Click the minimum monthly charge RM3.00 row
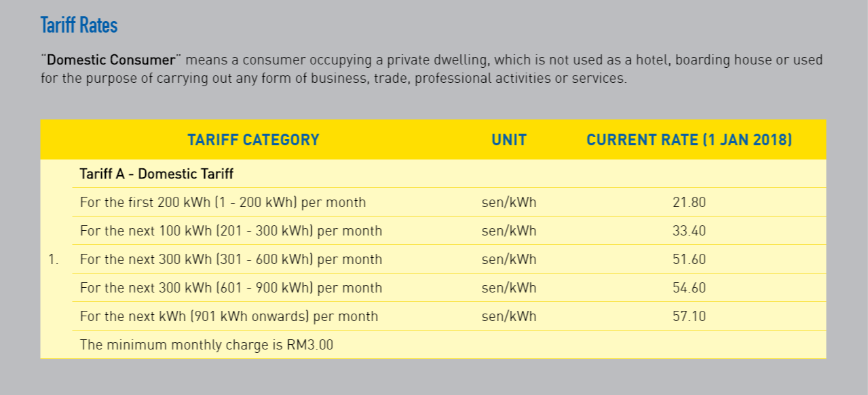The image size is (868, 395). tap(449, 345)
